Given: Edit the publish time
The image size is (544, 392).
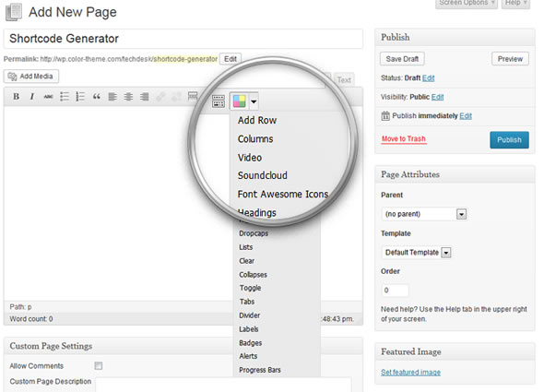Looking at the screenshot, I should pos(466,116).
